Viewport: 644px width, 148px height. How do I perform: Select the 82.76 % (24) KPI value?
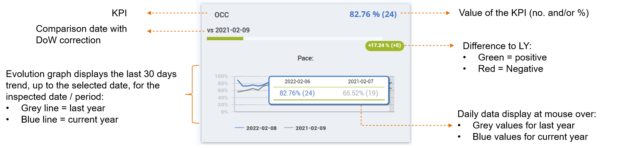tap(373, 14)
